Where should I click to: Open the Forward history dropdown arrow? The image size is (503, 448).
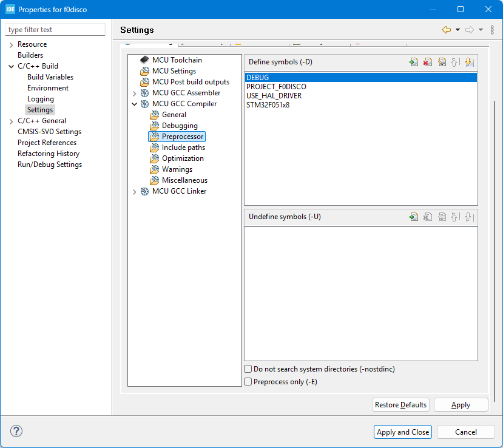(x=481, y=30)
